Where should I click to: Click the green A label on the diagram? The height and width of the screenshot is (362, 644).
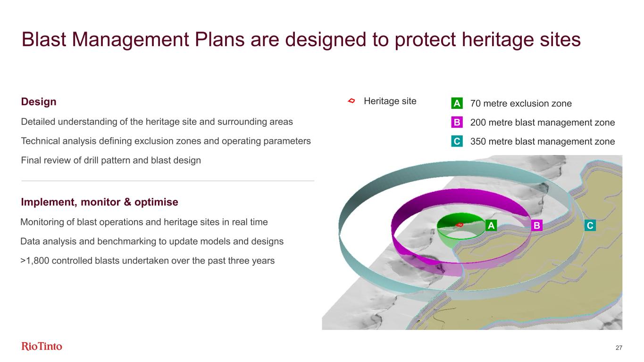point(491,226)
